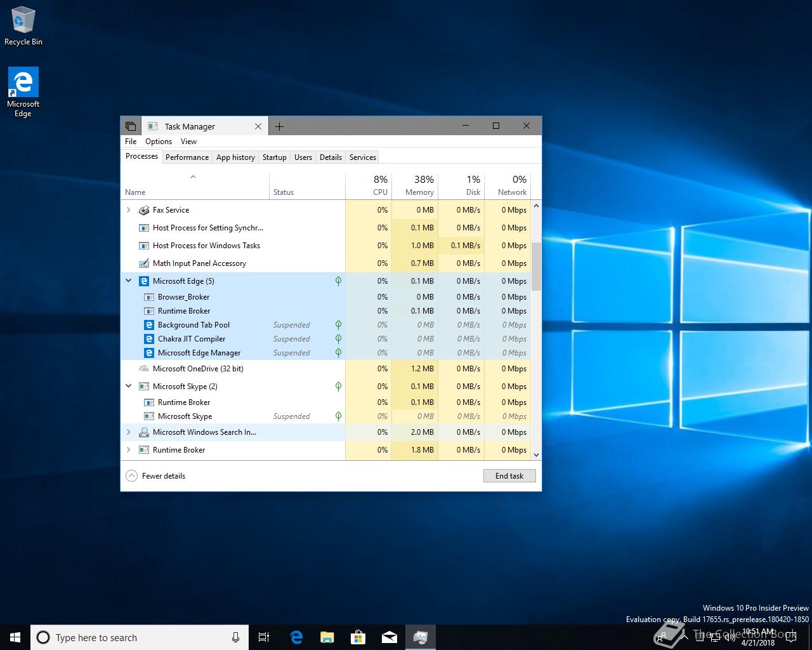Switch to the Startup tab

pos(275,157)
